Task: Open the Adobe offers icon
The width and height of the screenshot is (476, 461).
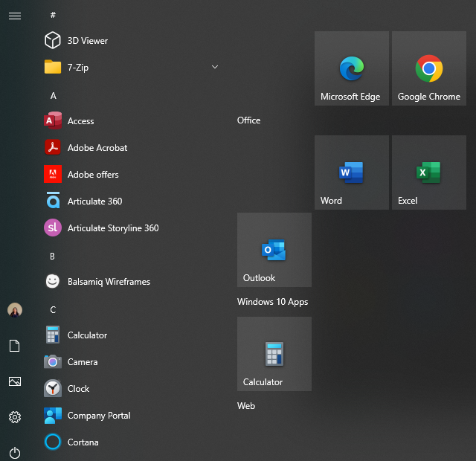Action: [x=53, y=174]
